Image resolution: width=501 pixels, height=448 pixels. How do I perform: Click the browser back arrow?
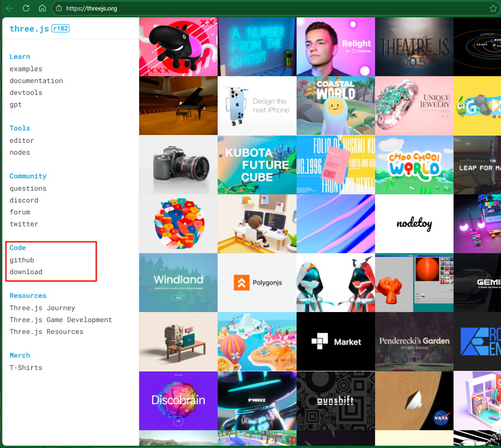(10, 8)
